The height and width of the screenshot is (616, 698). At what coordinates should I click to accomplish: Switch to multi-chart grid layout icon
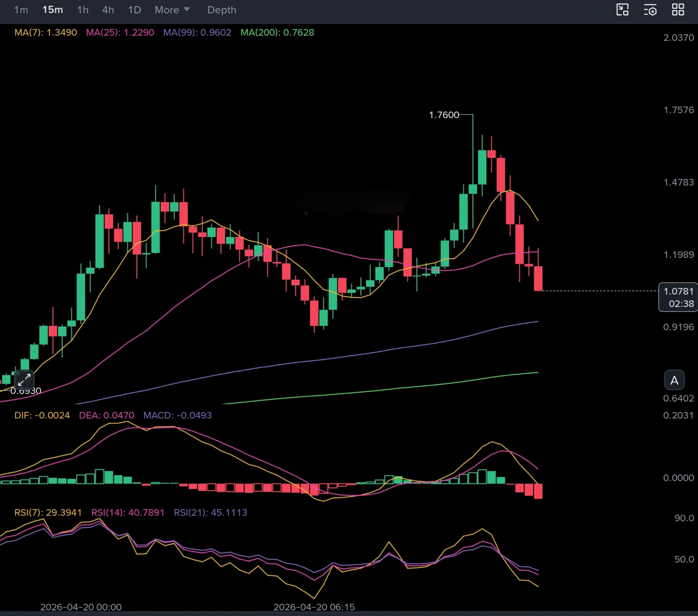pos(678,10)
